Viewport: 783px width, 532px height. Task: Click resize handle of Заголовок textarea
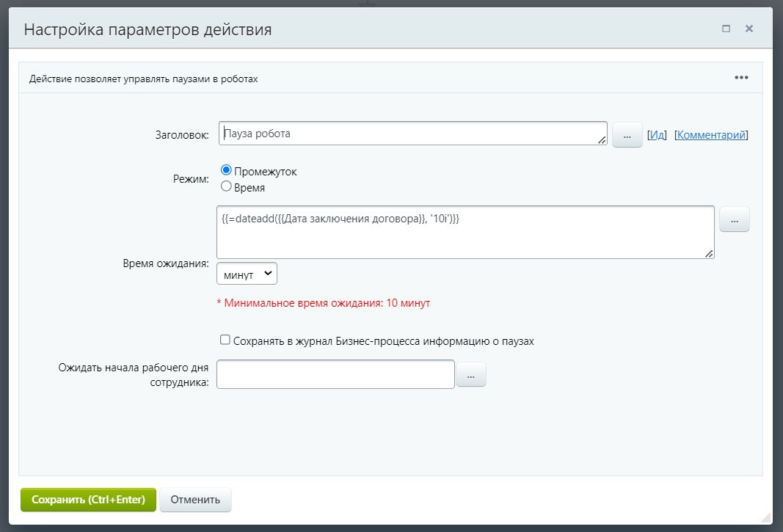[x=602, y=139]
